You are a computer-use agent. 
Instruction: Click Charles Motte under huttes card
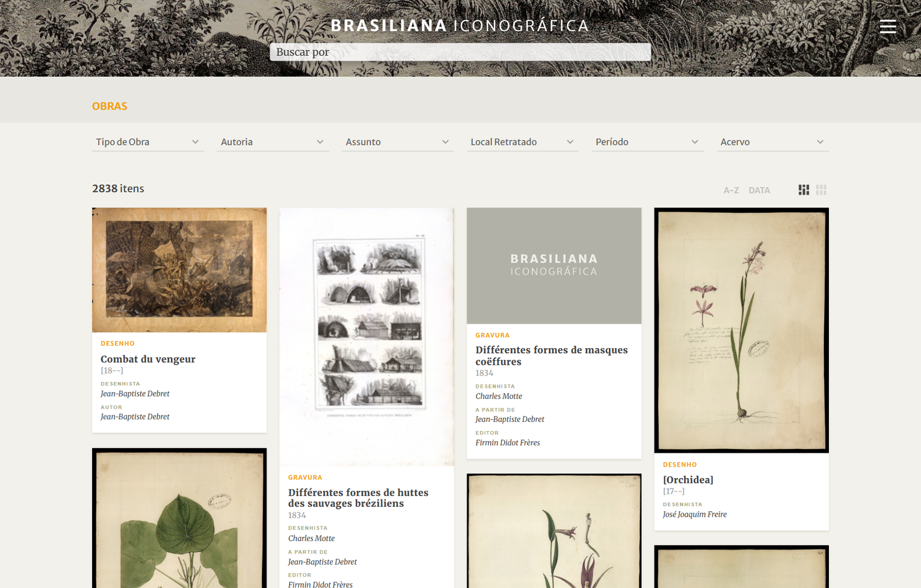(311, 539)
